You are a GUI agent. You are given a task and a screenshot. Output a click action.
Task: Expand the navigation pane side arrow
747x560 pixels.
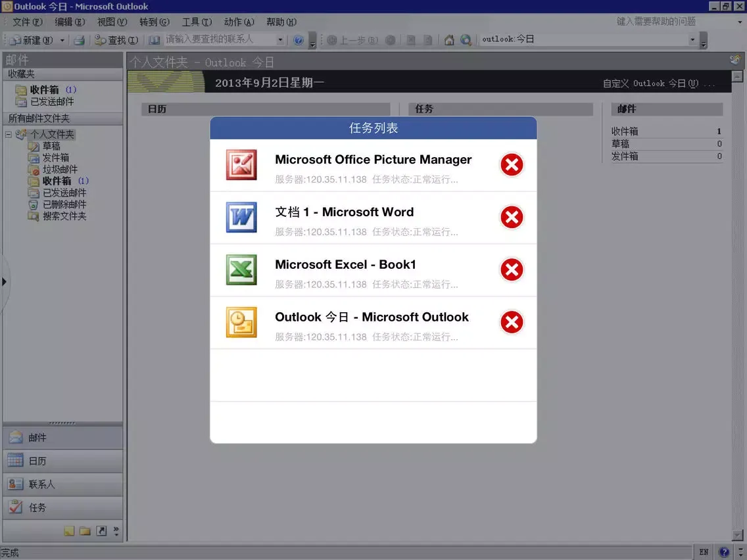[5, 282]
